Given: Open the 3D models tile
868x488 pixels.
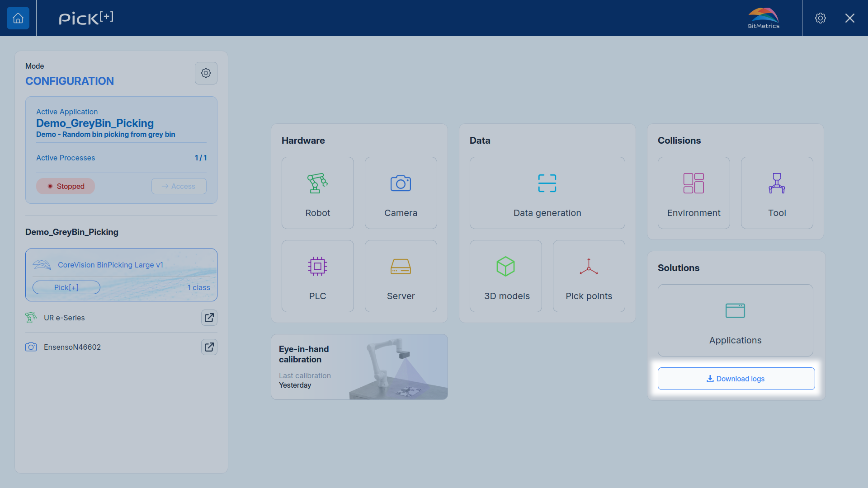Looking at the screenshot, I should pyautogui.click(x=505, y=276).
